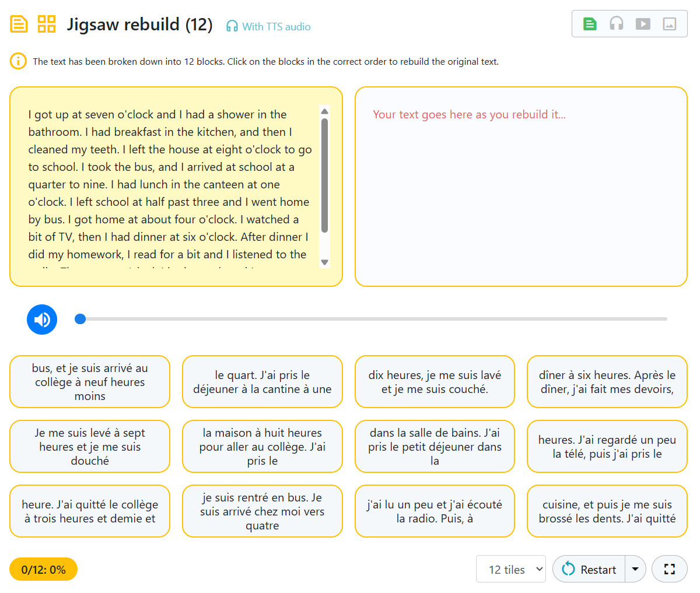Image resolution: width=700 pixels, height=593 pixels.
Task: Click the rebuilt text area placeholder
Action: pyautogui.click(x=469, y=114)
